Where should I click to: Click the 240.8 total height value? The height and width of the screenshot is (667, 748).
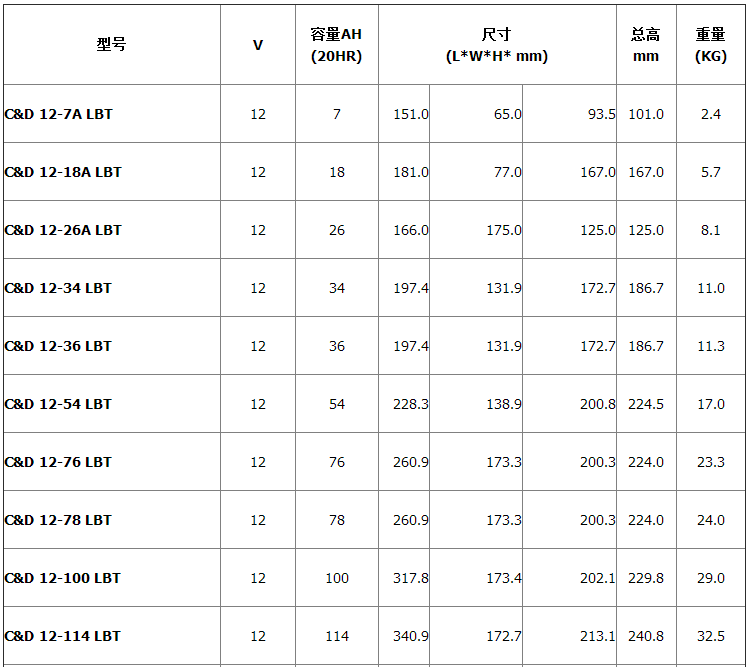[x=646, y=636]
